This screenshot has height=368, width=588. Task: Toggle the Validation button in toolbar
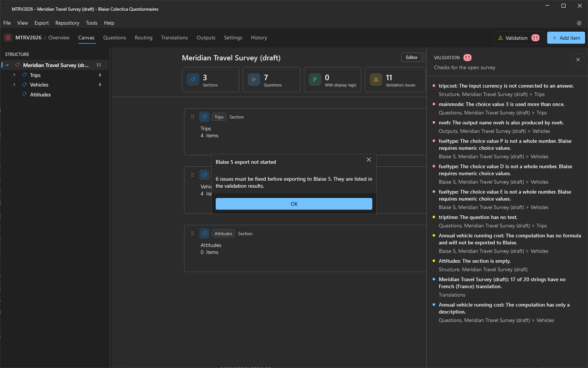(x=519, y=38)
